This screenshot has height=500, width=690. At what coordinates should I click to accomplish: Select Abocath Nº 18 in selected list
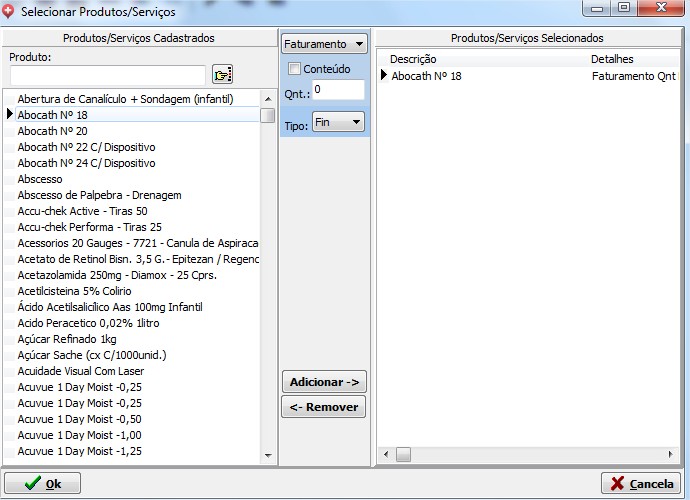427,76
